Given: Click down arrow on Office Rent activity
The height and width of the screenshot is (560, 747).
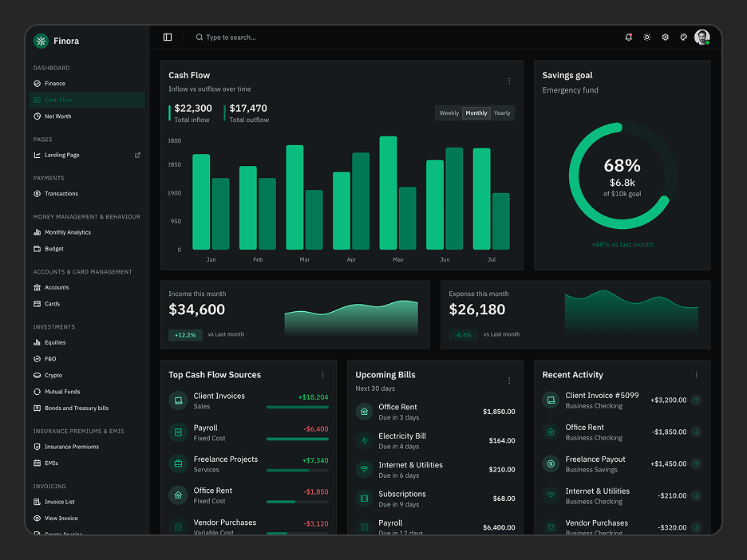Looking at the screenshot, I should pos(696,432).
